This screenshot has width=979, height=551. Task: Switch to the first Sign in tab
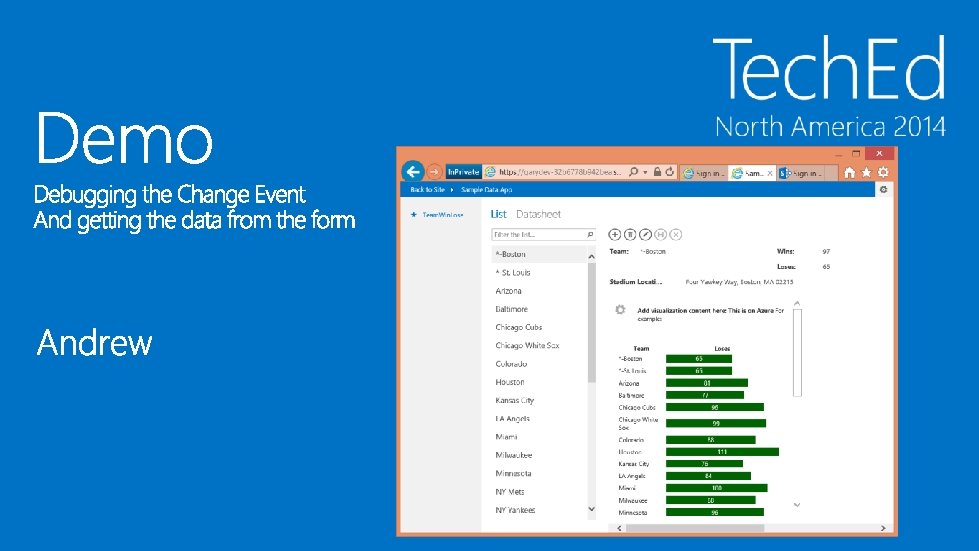pos(703,173)
